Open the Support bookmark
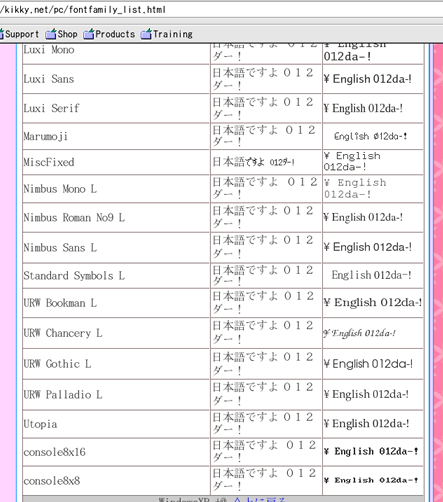443x502 pixels. click(x=21, y=34)
